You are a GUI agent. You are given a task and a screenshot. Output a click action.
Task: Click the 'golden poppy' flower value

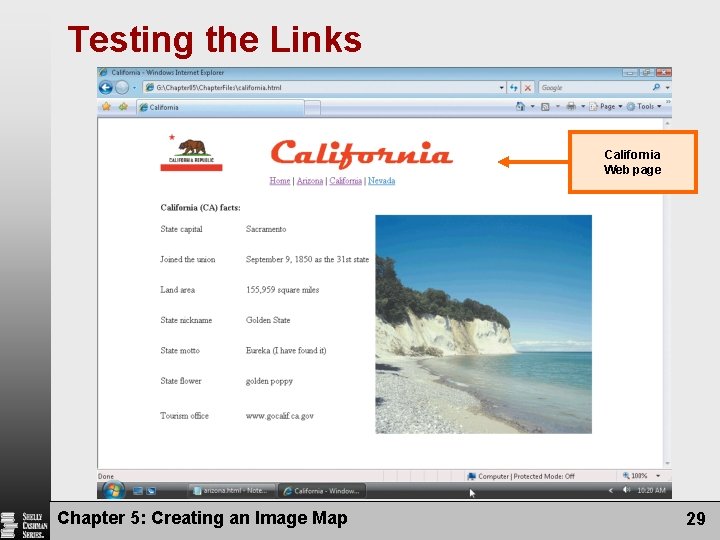[269, 381]
